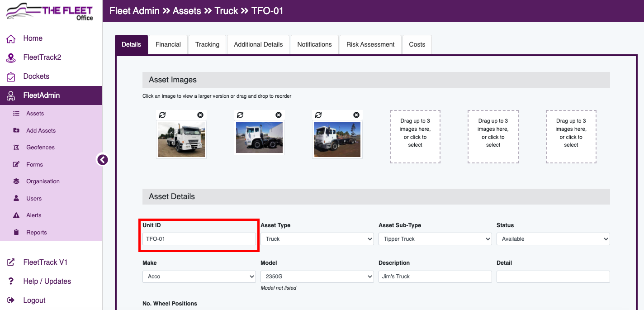Open the Model dropdown
This screenshot has width=644, height=310.
point(317,277)
